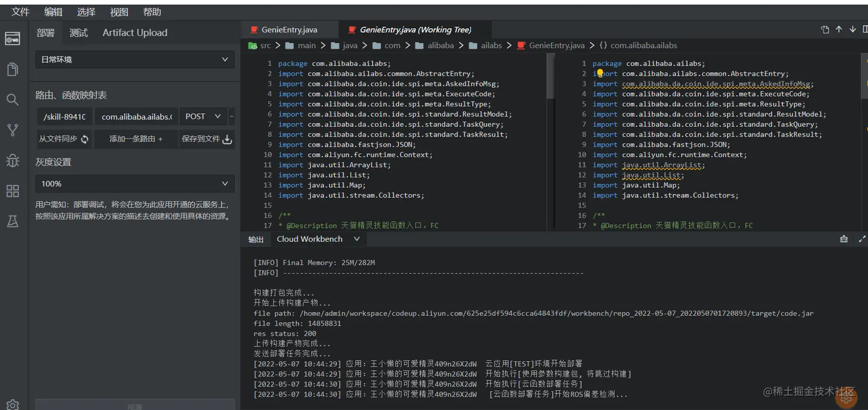The image size is (868, 410).
Task: Click 保存到文件 button
Action: pos(207,139)
